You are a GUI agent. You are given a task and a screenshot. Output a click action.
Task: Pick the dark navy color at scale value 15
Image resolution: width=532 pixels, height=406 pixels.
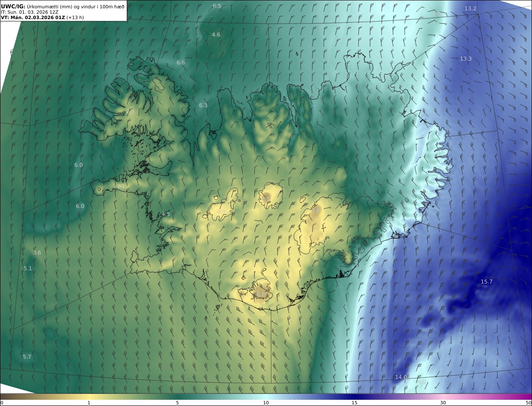pos(355,396)
